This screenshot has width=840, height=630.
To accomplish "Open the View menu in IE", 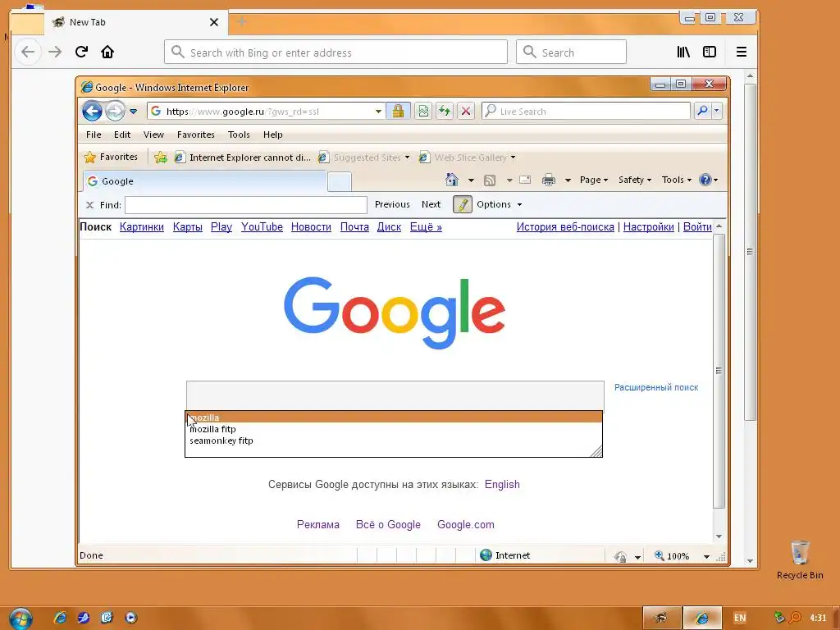I will click(153, 135).
